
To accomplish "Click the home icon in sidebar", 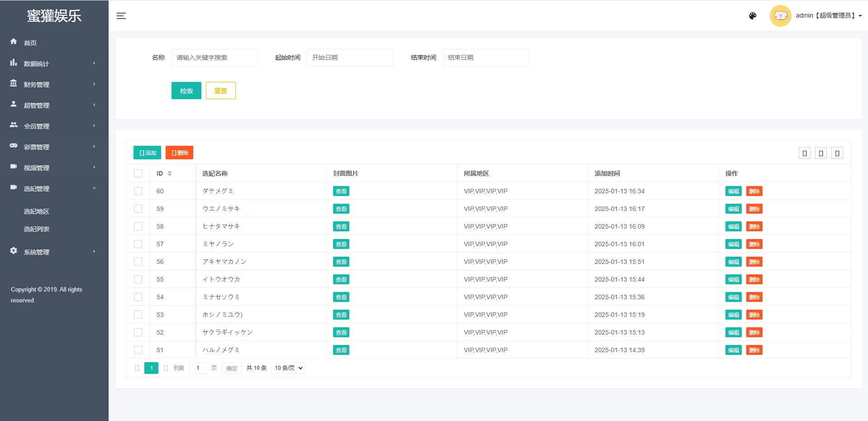I will coord(14,42).
